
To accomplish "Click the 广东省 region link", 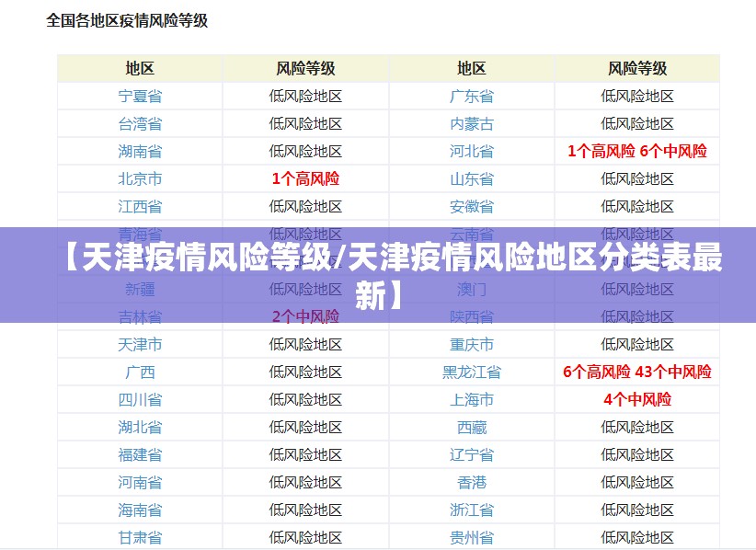I will pyautogui.click(x=472, y=96).
